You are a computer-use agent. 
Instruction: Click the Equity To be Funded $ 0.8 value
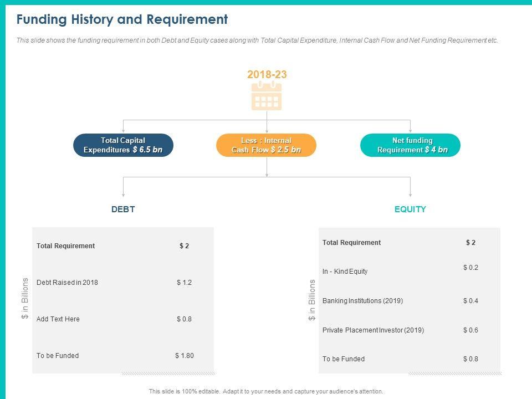tap(470, 359)
